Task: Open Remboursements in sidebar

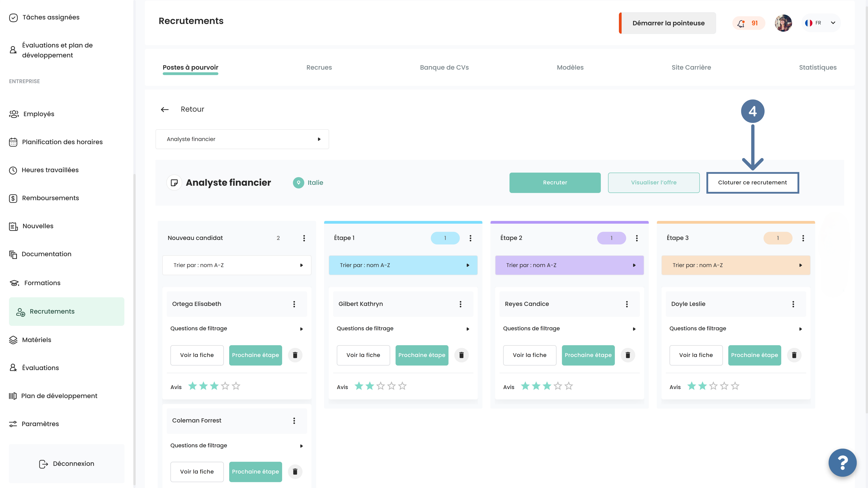Action: coord(44,198)
